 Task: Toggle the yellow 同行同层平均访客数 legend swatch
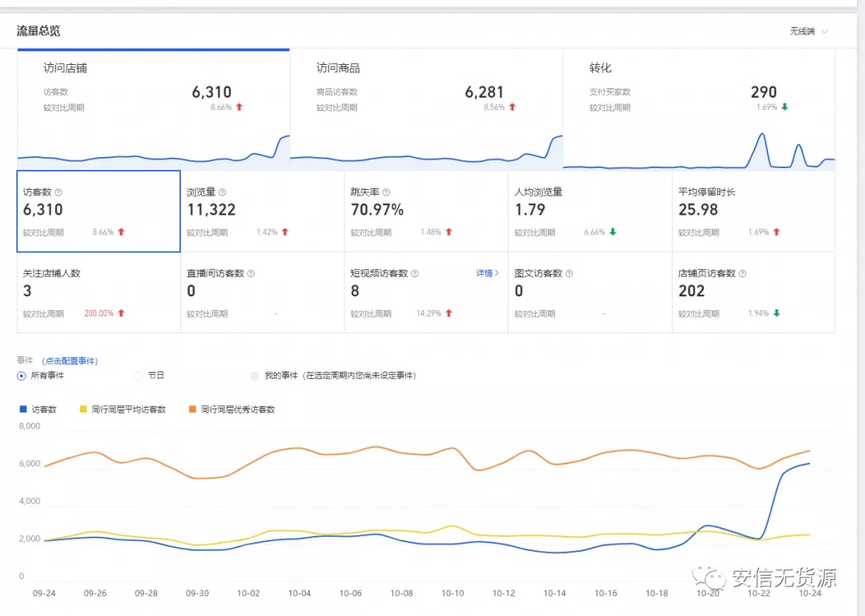coord(83,409)
